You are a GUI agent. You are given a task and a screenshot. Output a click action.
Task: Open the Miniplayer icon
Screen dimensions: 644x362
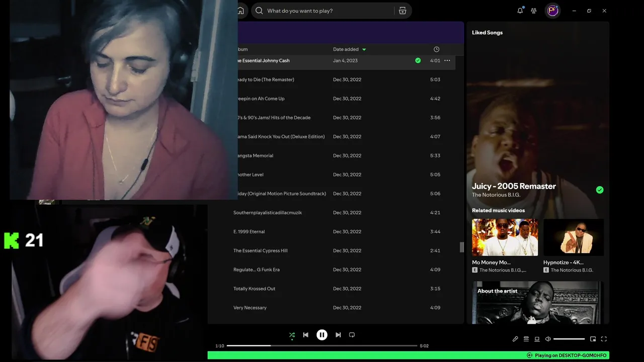click(593, 339)
